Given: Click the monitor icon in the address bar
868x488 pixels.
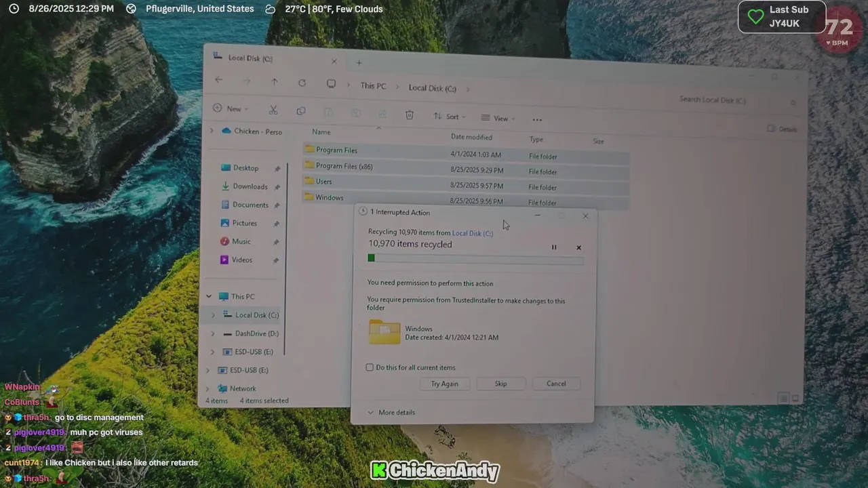Looking at the screenshot, I should point(331,84).
